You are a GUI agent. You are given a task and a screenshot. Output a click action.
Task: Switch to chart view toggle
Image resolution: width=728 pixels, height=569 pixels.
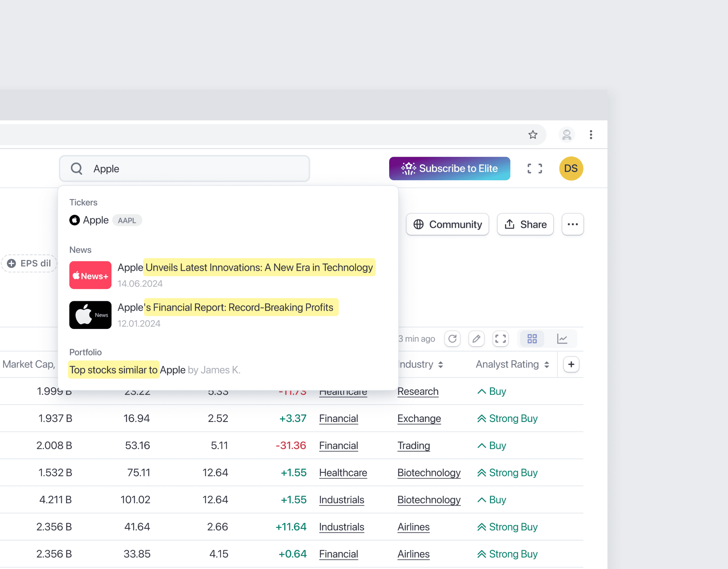[562, 339]
